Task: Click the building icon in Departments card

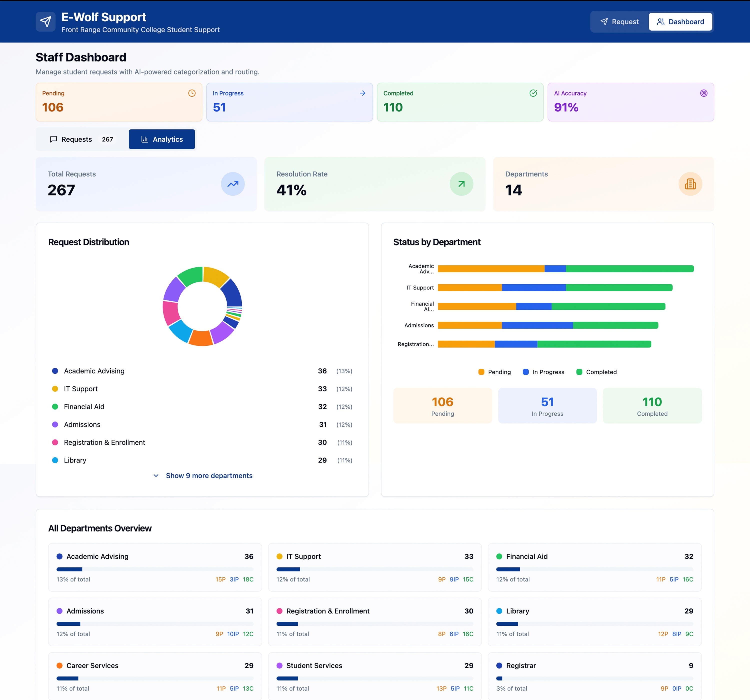Action: pyautogui.click(x=690, y=184)
